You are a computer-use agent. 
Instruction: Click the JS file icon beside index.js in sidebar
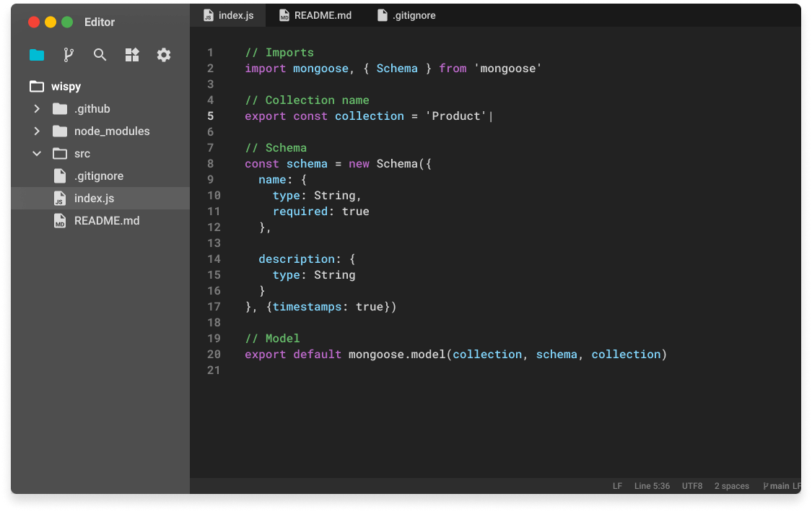(60, 199)
